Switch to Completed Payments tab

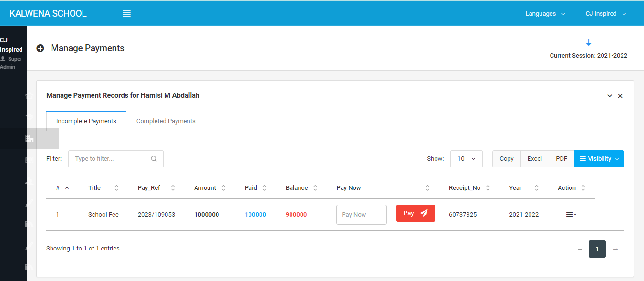click(166, 121)
